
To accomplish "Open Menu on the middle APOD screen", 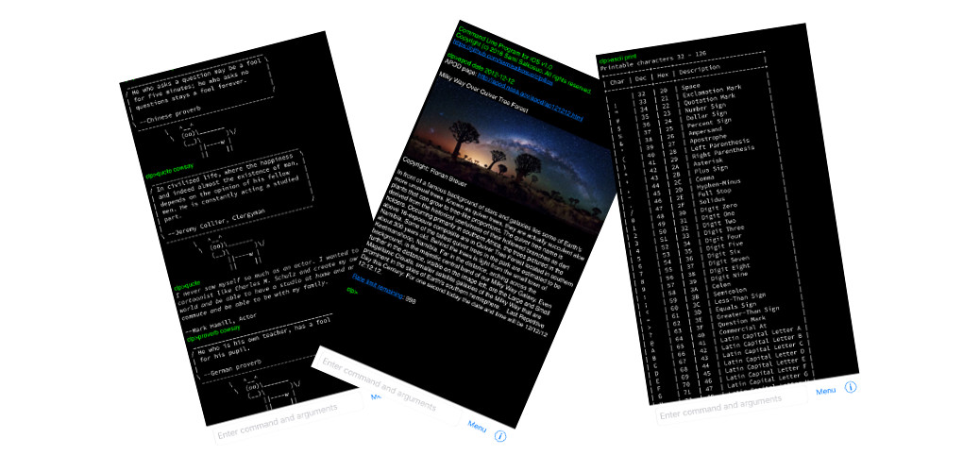I will pyautogui.click(x=477, y=427).
